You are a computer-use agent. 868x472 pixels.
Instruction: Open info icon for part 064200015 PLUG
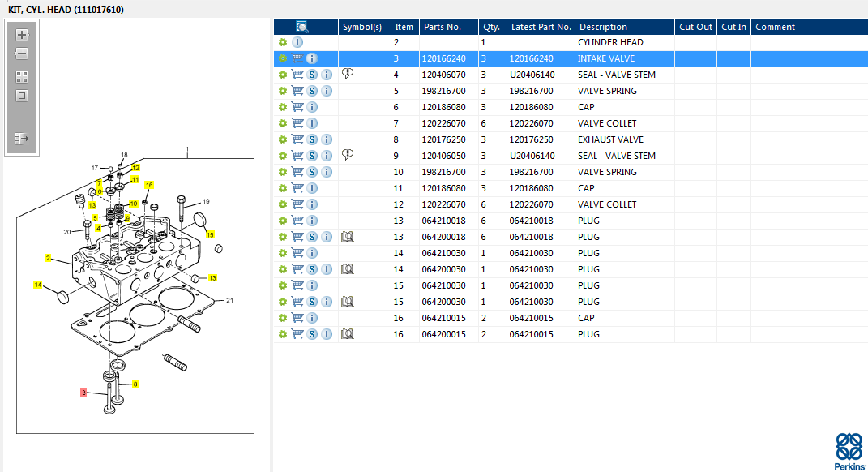[x=327, y=334]
